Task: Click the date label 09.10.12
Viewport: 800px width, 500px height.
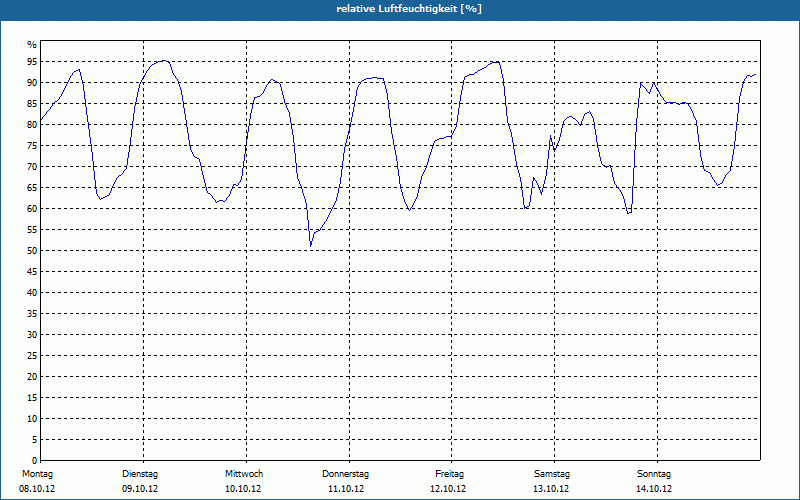Action: click(x=140, y=489)
